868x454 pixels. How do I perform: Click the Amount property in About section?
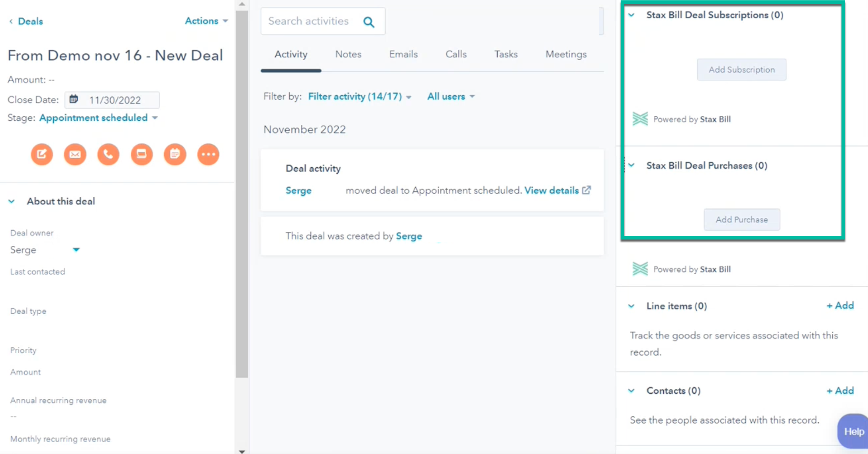[25, 372]
